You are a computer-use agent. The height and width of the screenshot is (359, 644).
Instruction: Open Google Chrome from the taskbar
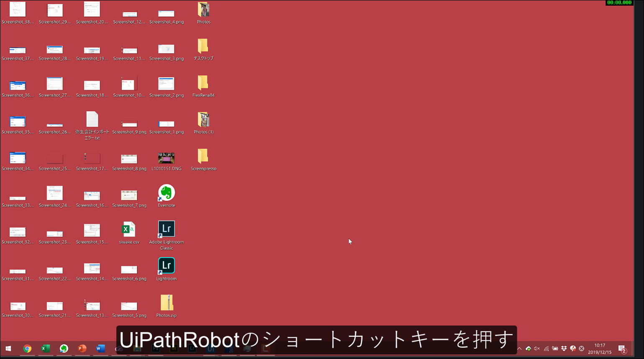tap(27, 349)
